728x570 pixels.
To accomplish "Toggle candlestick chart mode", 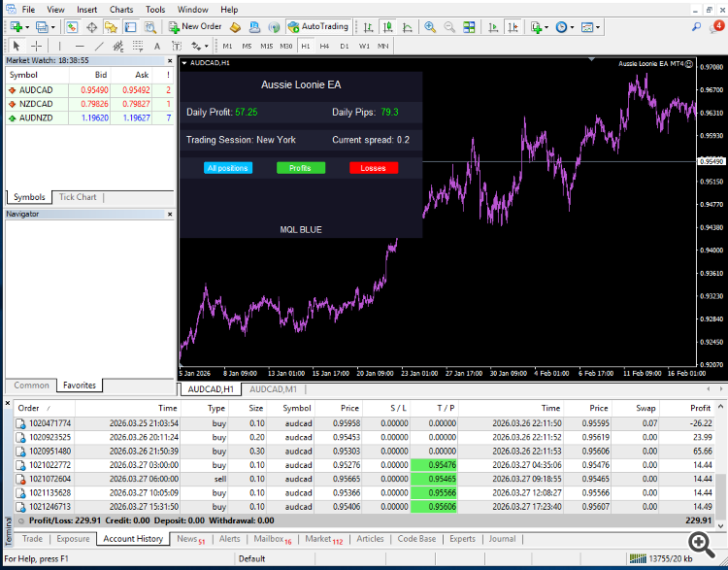I will pos(387,27).
